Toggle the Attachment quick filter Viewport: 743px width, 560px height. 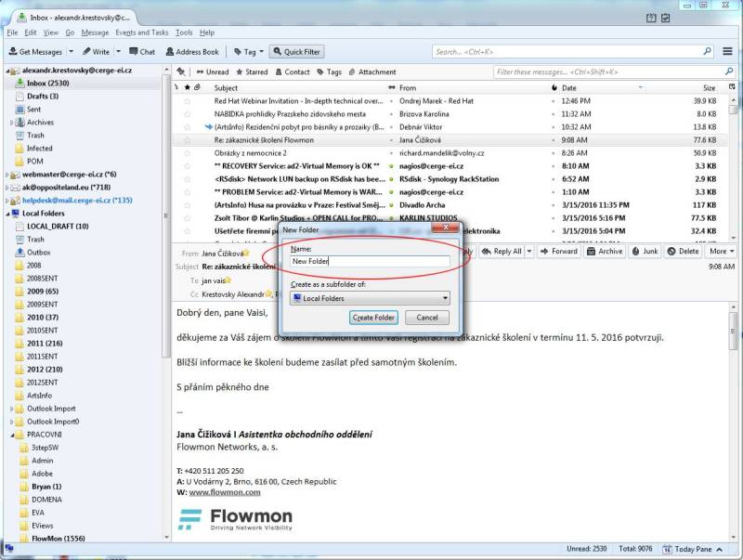[x=371, y=72]
